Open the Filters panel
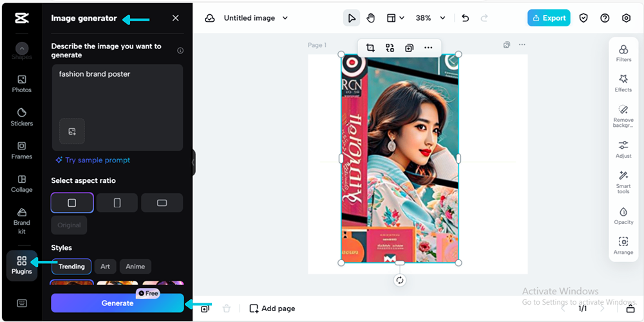This screenshot has width=644, height=322. click(x=623, y=53)
